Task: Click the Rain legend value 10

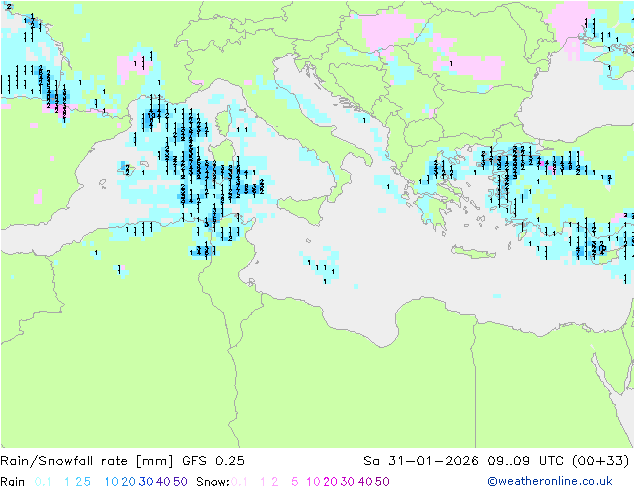Action: [112, 482]
